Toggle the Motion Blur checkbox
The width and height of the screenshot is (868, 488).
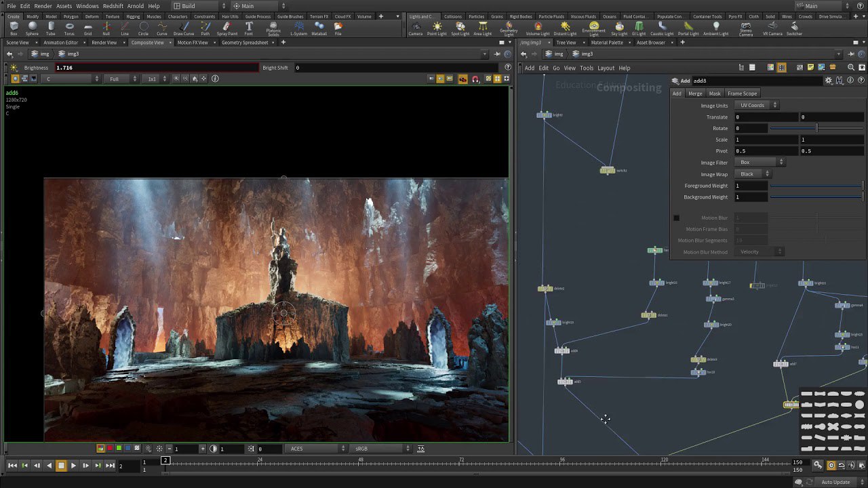tap(676, 218)
